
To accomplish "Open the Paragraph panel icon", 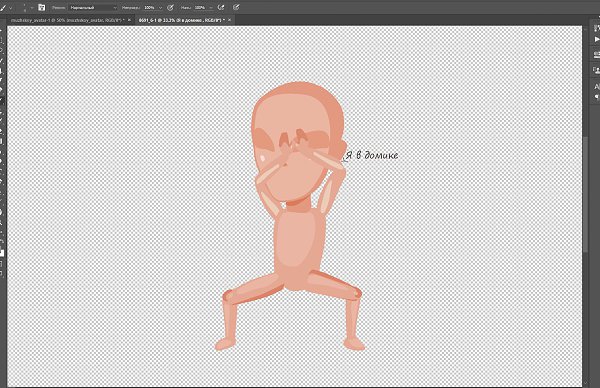I will (x=597, y=97).
